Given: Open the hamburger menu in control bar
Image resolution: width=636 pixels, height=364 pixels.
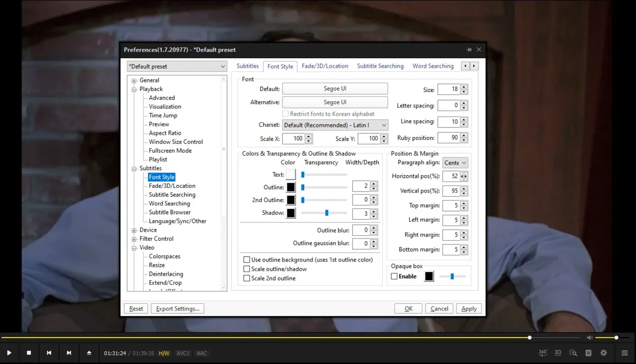Looking at the screenshot, I should tap(625, 352).
